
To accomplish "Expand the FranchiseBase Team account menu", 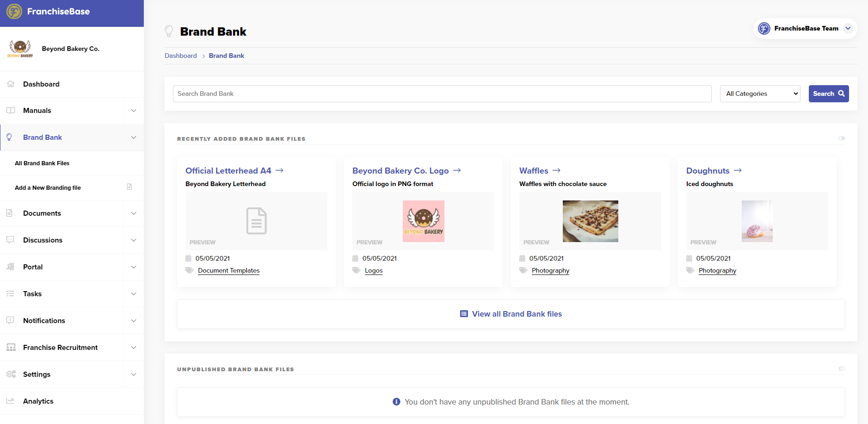I will coord(848,28).
